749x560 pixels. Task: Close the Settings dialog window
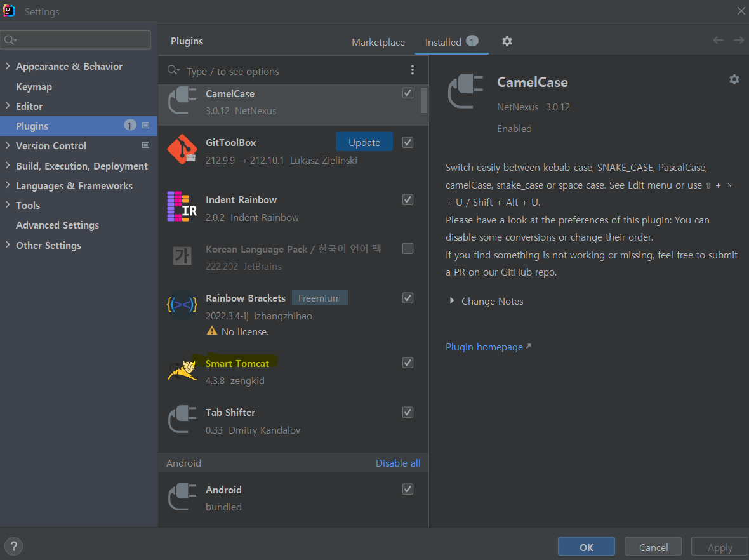740,11
